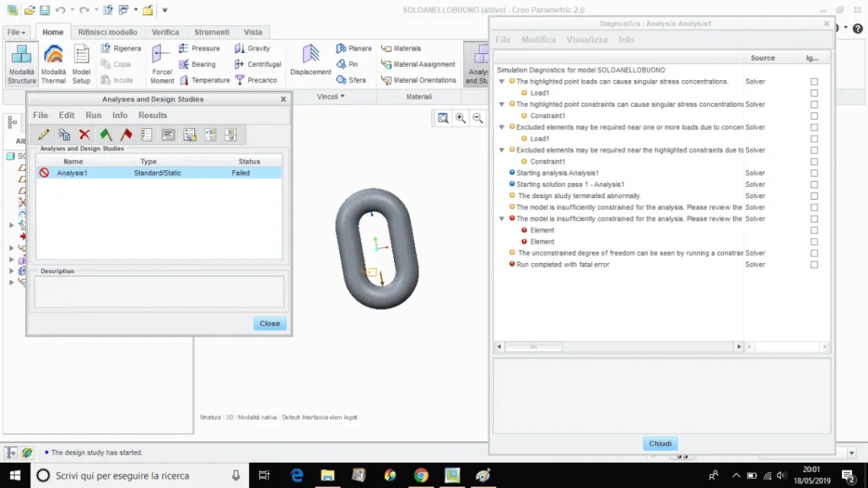The width and height of the screenshot is (868, 488).
Task: Choose the Sfera constraint
Action: (351, 80)
